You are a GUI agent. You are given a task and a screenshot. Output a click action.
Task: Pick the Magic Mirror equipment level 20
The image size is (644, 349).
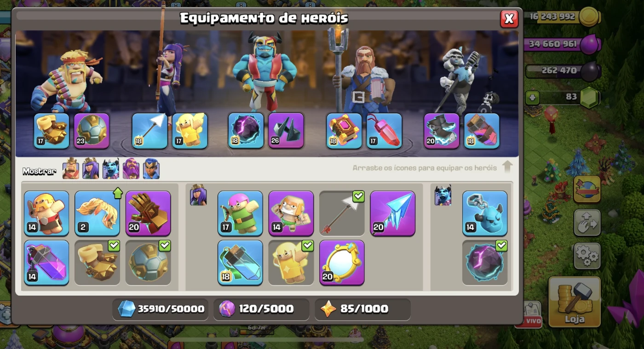click(x=342, y=262)
